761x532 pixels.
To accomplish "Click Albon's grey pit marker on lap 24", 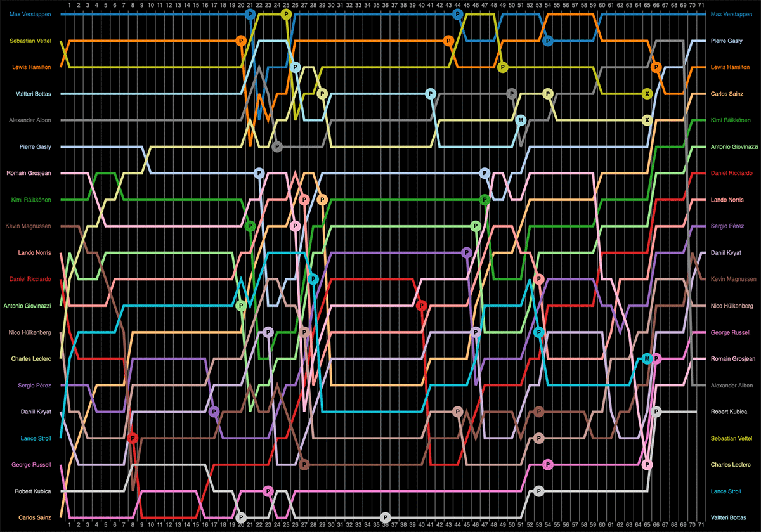I will (276, 146).
